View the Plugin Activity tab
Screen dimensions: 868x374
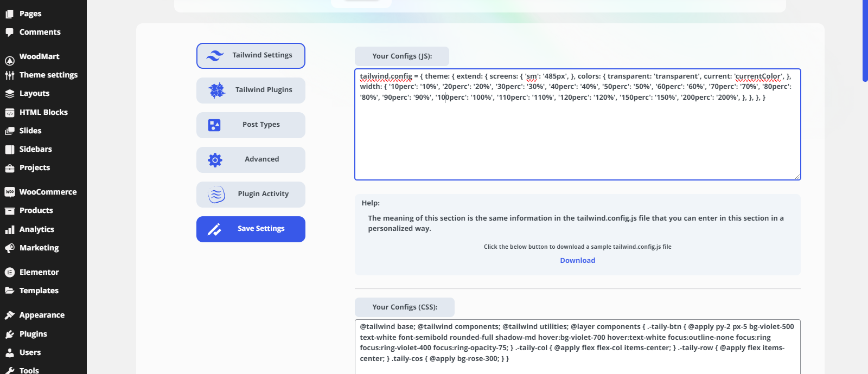click(251, 195)
